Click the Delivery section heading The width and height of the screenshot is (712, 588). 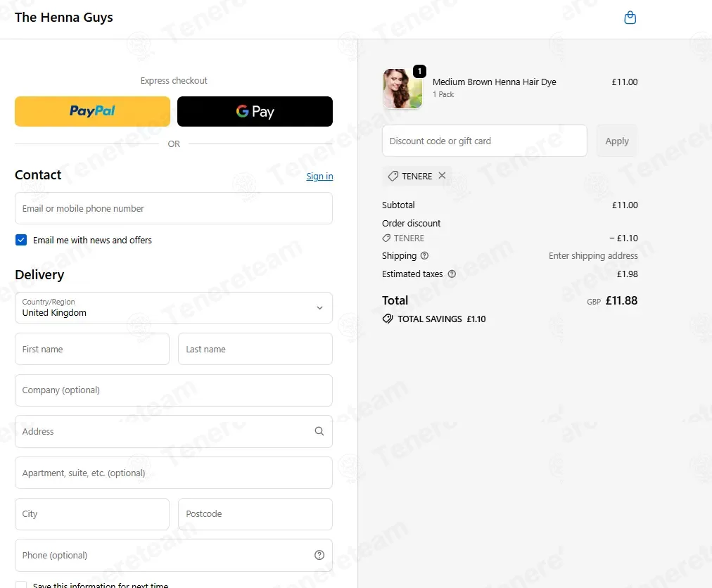39,275
